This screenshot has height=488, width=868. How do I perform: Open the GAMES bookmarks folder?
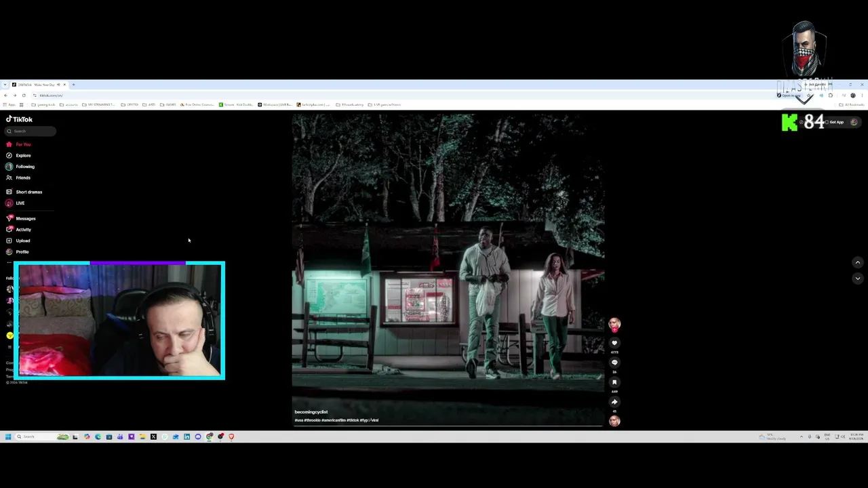pyautogui.click(x=168, y=104)
